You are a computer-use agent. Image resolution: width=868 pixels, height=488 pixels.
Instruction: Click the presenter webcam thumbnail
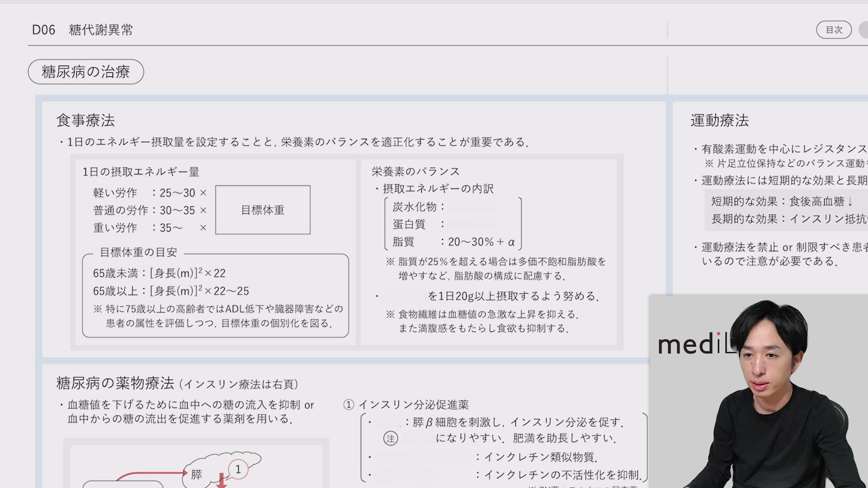[x=759, y=391]
